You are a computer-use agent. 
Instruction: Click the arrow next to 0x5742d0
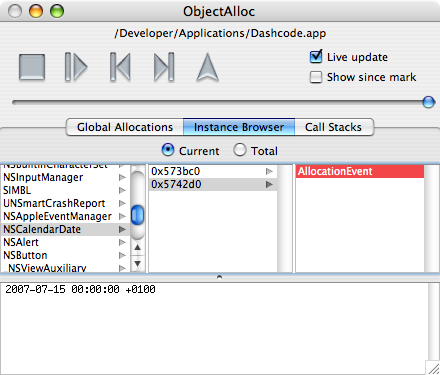[269, 184]
